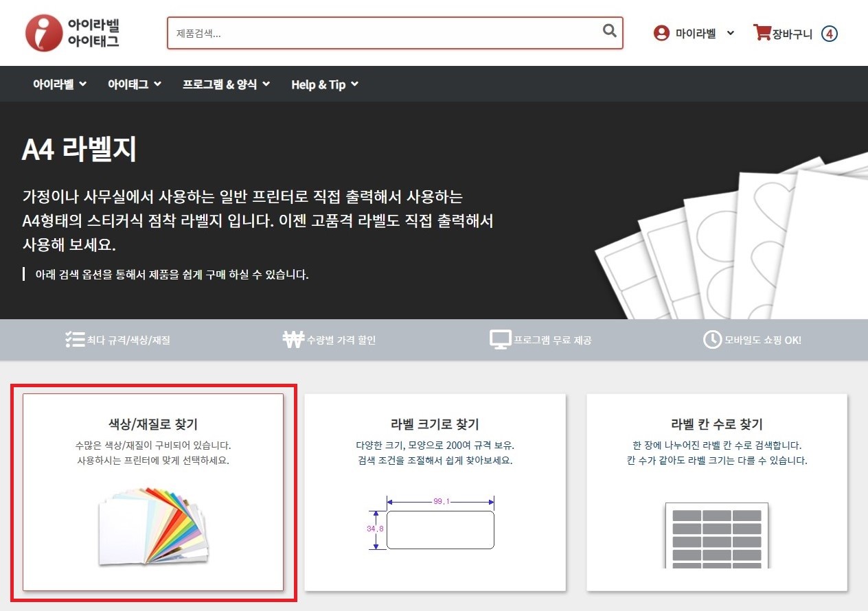868x611 pixels.
Task: Click into the 제품검색 search field
Action: click(x=385, y=33)
